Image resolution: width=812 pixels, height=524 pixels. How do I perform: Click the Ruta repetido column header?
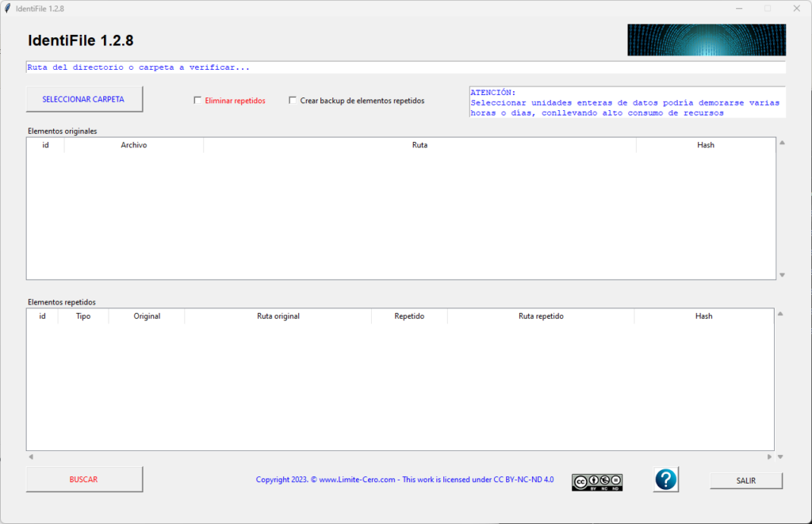(x=541, y=316)
